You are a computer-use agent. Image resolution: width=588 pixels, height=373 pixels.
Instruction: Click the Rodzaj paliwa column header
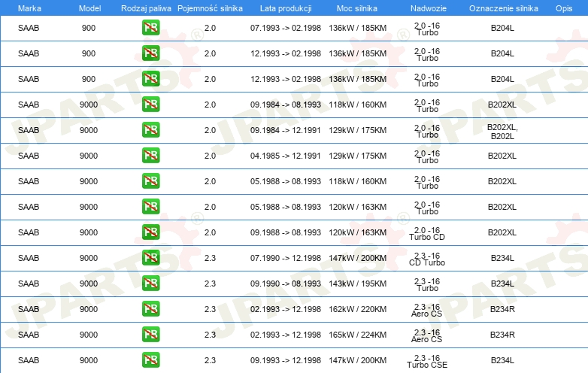coord(146,8)
